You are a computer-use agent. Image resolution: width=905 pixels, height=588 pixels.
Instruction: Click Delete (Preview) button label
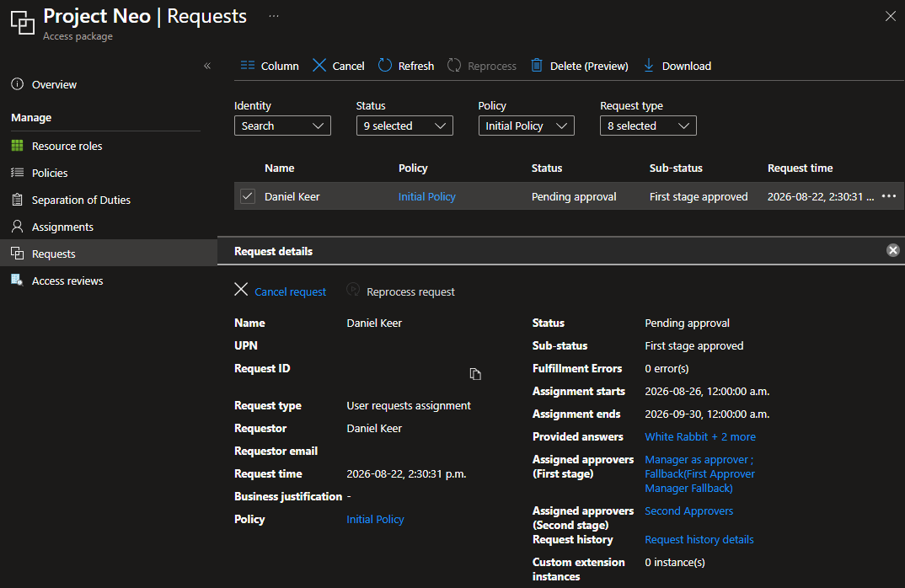(x=589, y=66)
